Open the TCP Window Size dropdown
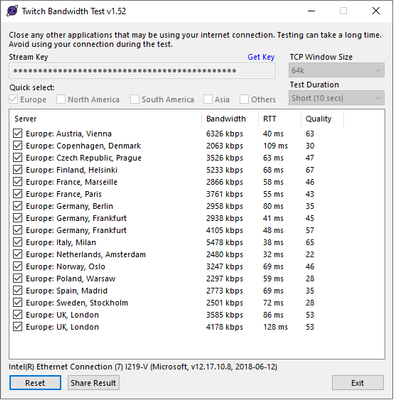Screen dimensions: 394x400 [x=337, y=70]
